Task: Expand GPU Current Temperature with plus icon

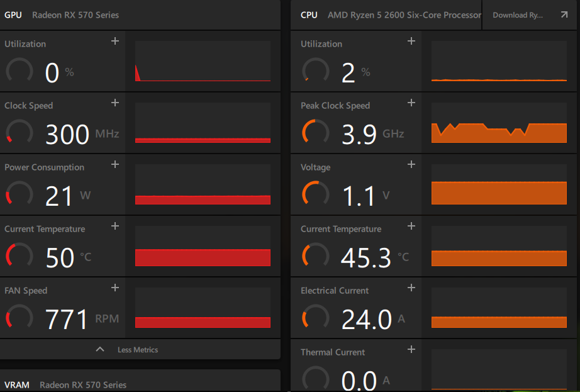Action: pyautogui.click(x=115, y=227)
